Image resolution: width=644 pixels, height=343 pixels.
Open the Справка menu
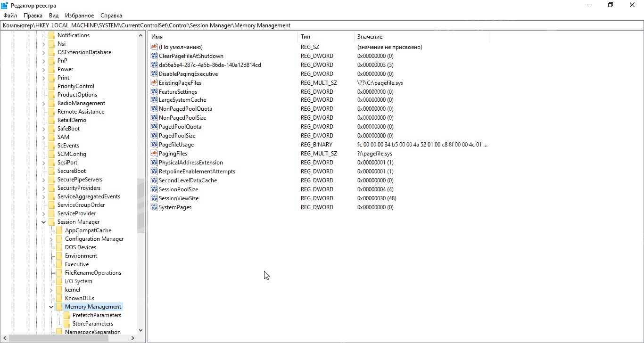(111, 16)
